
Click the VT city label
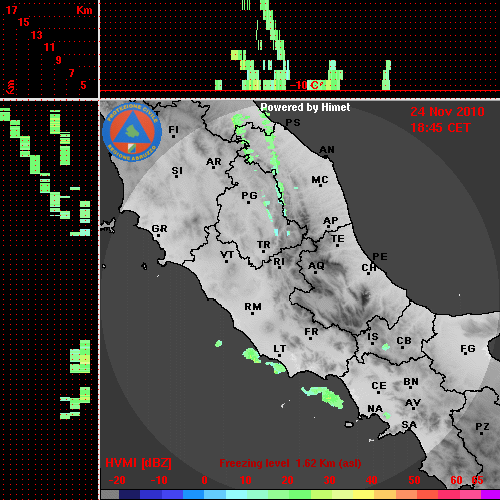pyautogui.click(x=227, y=255)
